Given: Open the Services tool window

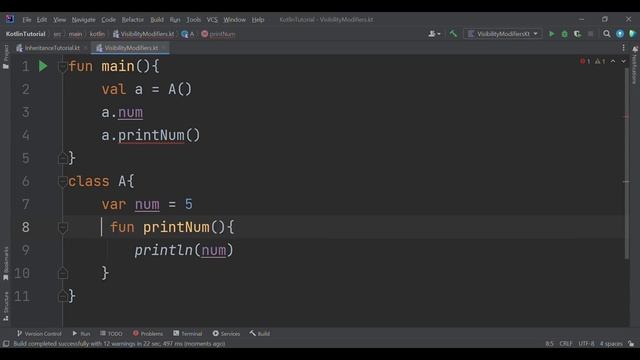Looking at the screenshot, I should [x=226, y=334].
